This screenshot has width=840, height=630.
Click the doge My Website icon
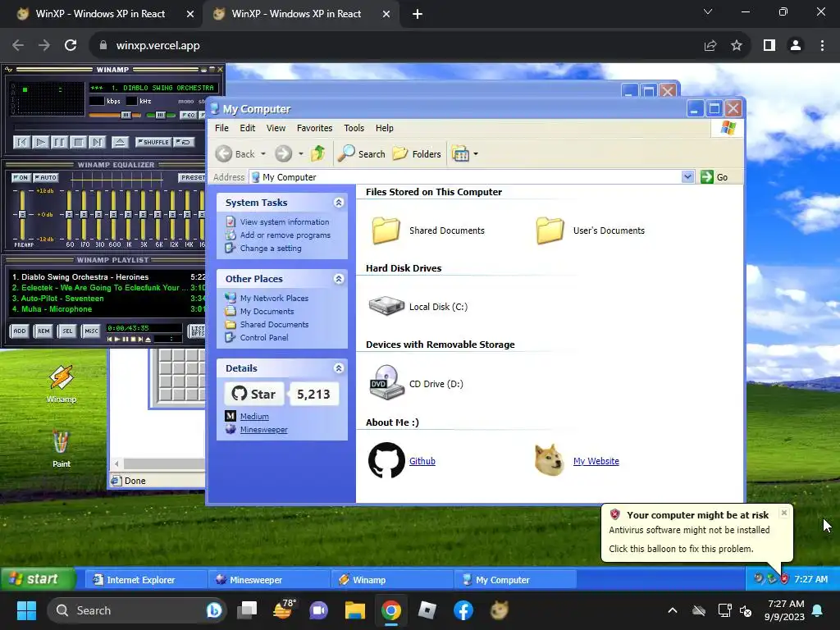[x=549, y=460]
